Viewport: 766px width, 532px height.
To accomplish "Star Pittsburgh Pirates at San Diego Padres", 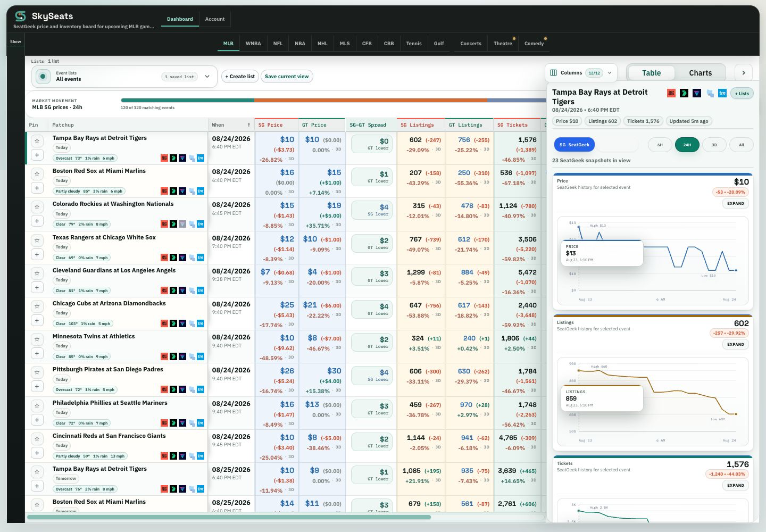I will pyautogui.click(x=37, y=372).
